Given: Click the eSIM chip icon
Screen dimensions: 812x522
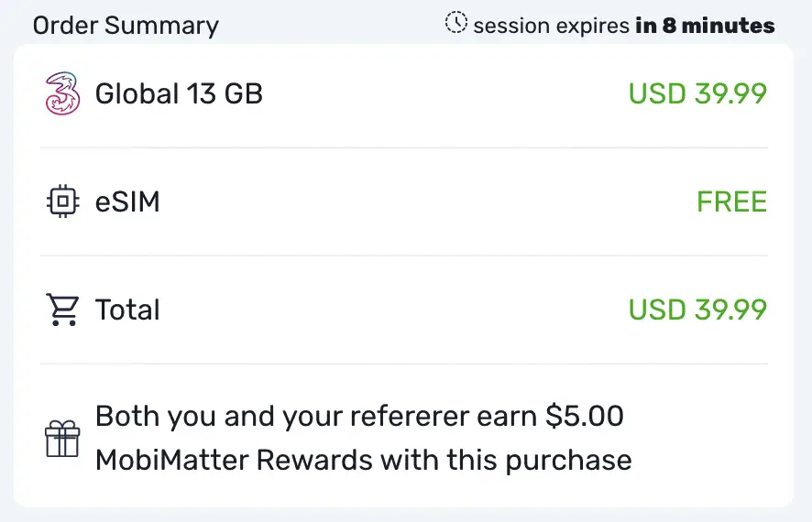Looking at the screenshot, I should [62, 201].
